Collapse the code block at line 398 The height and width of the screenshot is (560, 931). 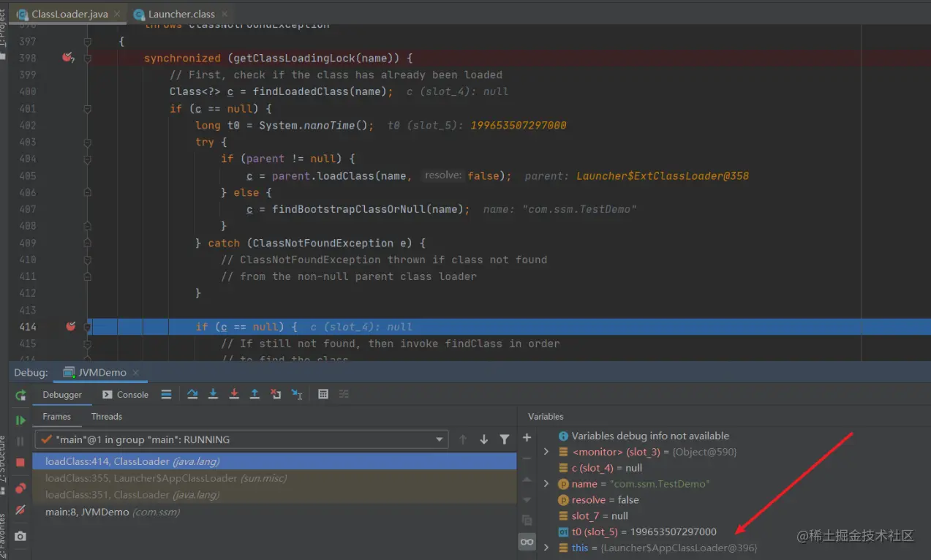(x=87, y=58)
